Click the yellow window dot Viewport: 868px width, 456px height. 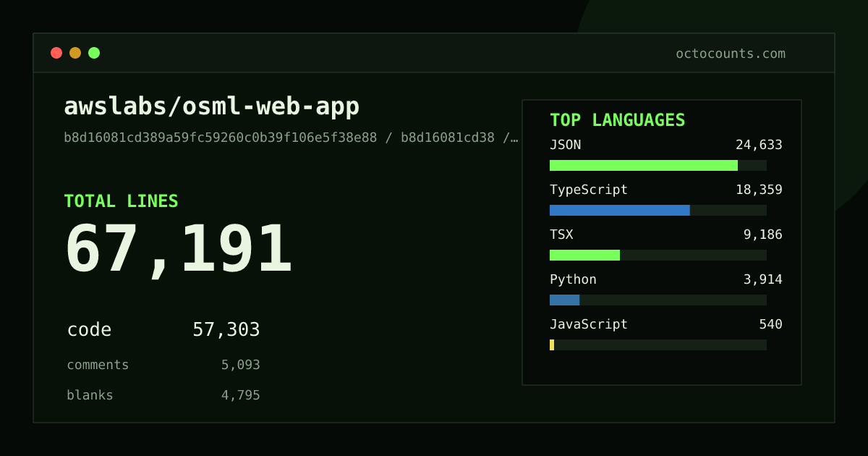(x=75, y=53)
